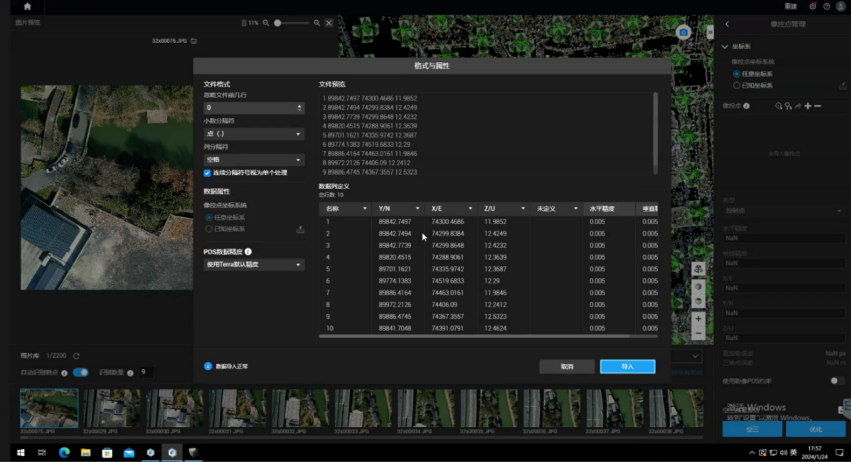The height and width of the screenshot is (462, 851).
Task: Toggle the auto-identify control point switch
Action: point(80,372)
